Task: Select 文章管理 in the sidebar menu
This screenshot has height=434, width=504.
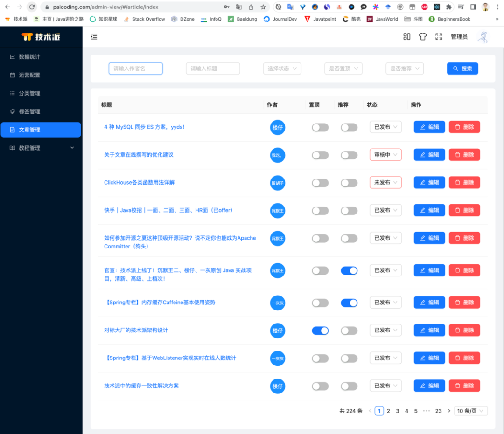Action: coord(41,130)
